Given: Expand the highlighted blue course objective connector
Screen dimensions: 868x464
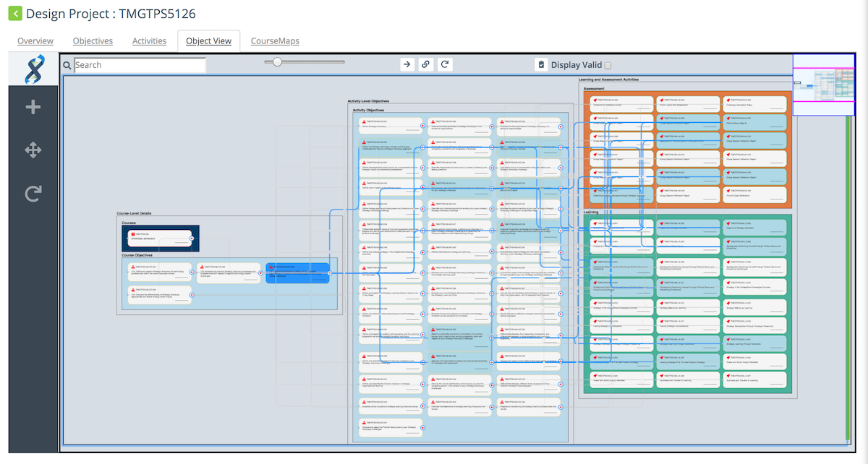Looking at the screenshot, I should 330,272.
